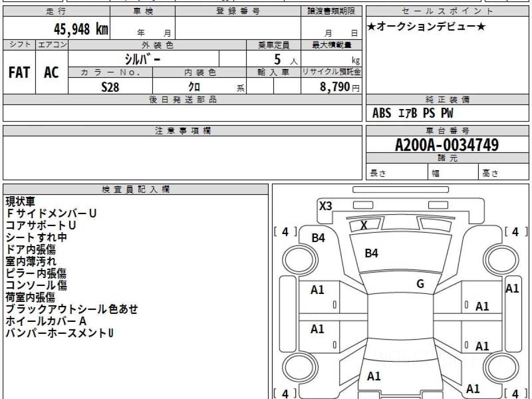The height and width of the screenshot is (399, 532).
Task: Click the B4 mark beside the front-left wheel
Action: tap(318, 238)
